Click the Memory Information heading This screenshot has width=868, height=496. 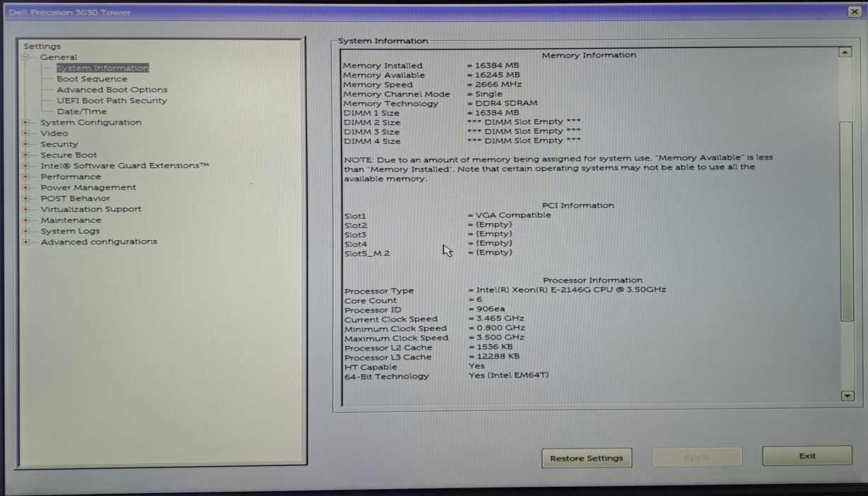589,55
